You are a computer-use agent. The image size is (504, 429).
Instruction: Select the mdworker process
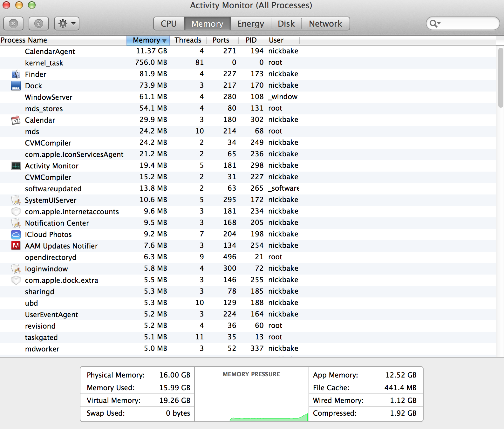pyautogui.click(x=248, y=349)
